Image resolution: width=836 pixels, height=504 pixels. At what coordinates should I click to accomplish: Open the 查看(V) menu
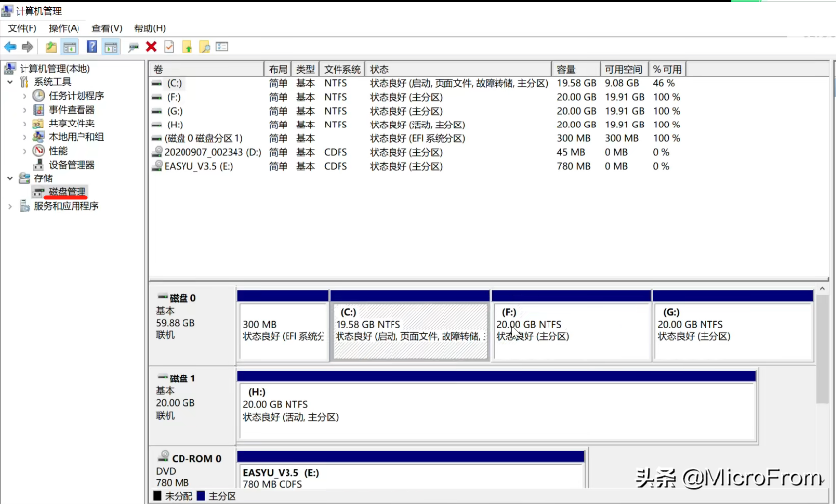tap(107, 28)
